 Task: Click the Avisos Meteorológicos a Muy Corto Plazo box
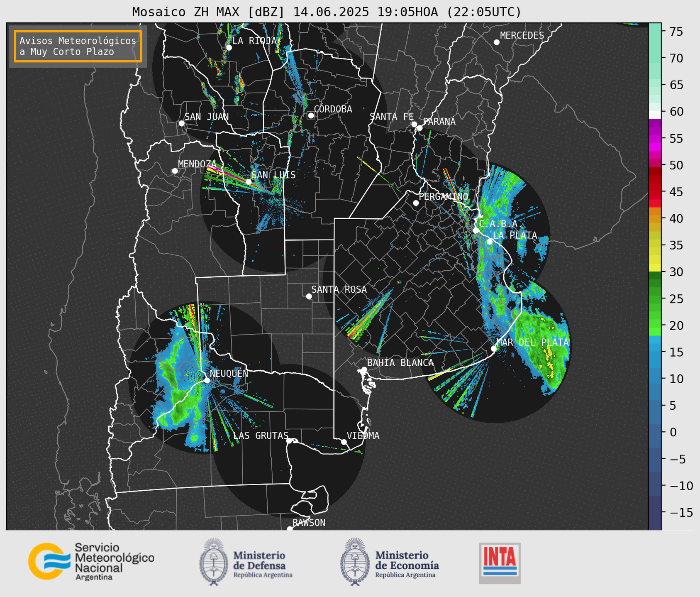[78, 46]
